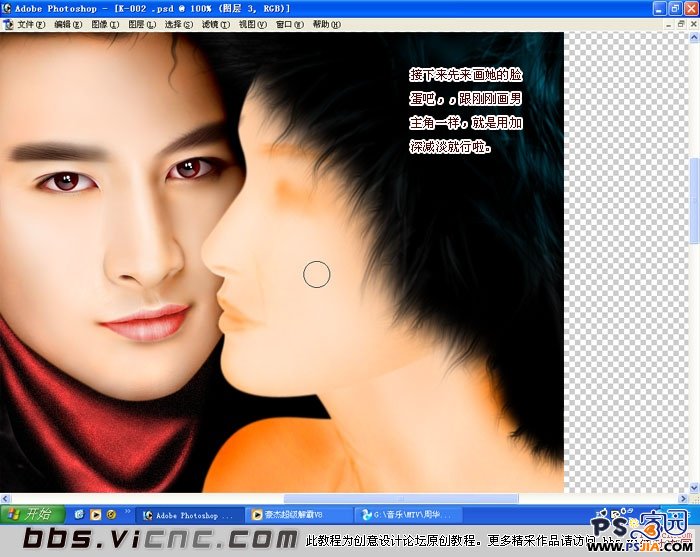This screenshot has height=557, width=700.
Task: Expand the quick launch chevron
Action: pyautogui.click(x=127, y=511)
